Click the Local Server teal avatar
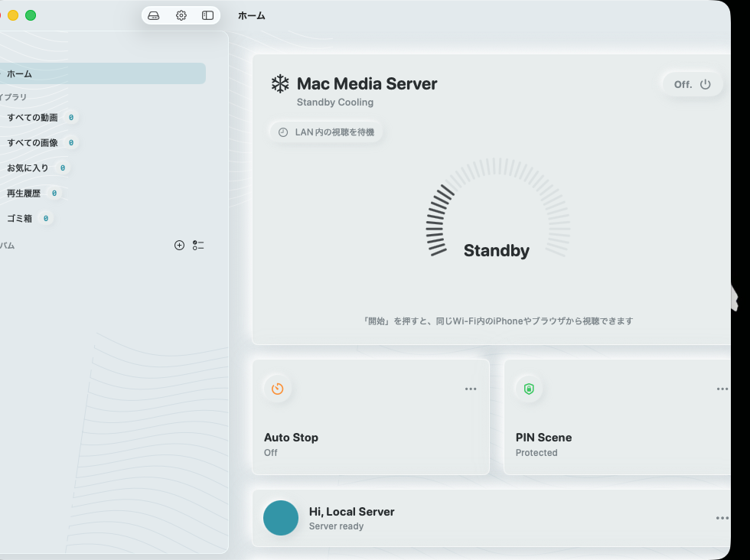This screenshot has height=560, width=750. (x=281, y=518)
